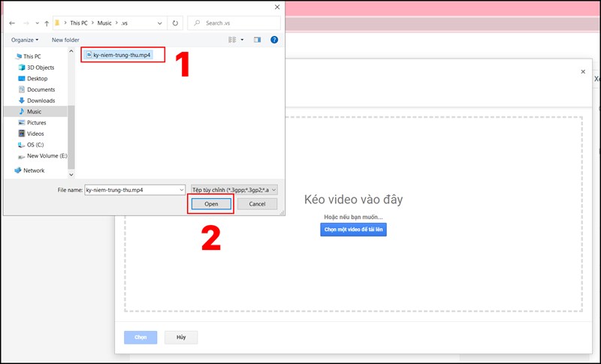This screenshot has width=601, height=364.
Task: Toggle the preview pane icon
Action: (x=257, y=40)
